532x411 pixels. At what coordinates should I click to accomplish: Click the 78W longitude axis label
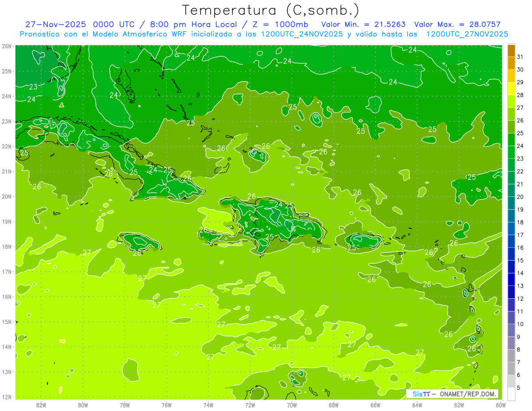(x=125, y=405)
